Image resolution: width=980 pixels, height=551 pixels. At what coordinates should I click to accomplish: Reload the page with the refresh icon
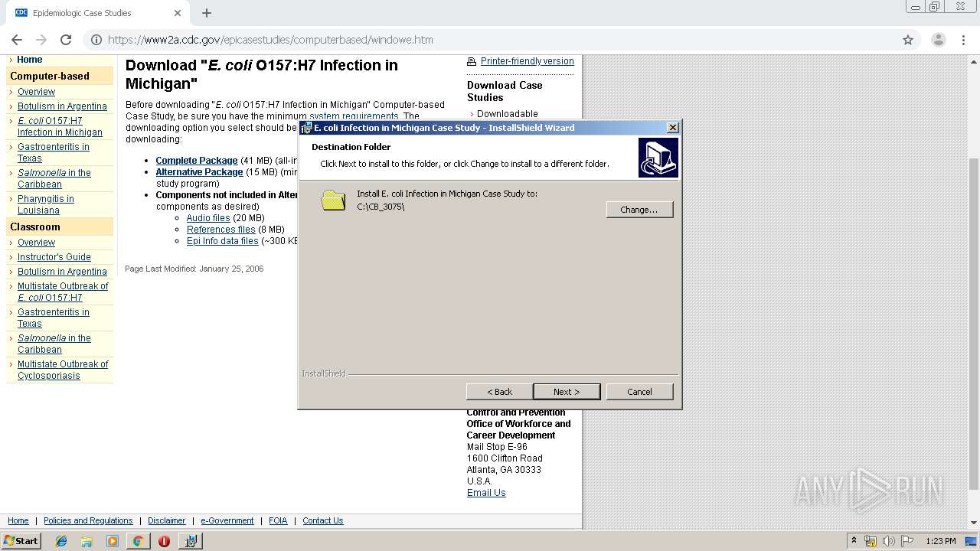(x=66, y=40)
